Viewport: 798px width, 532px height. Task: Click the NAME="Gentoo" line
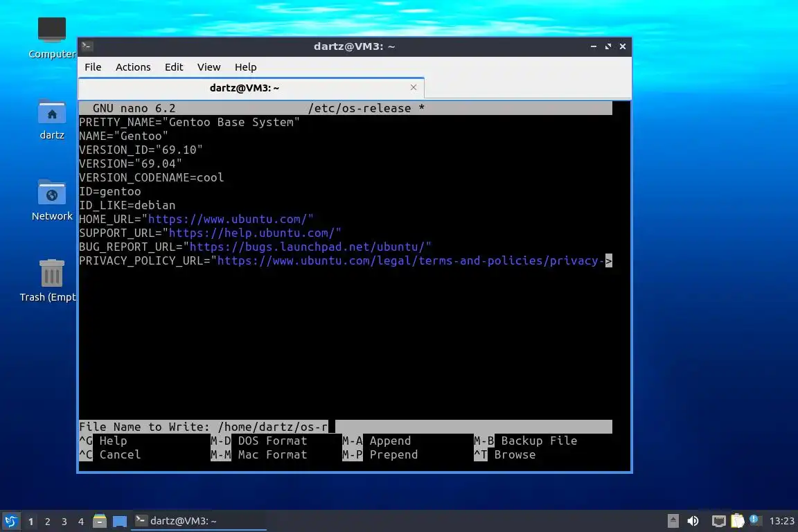pyautogui.click(x=124, y=136)
